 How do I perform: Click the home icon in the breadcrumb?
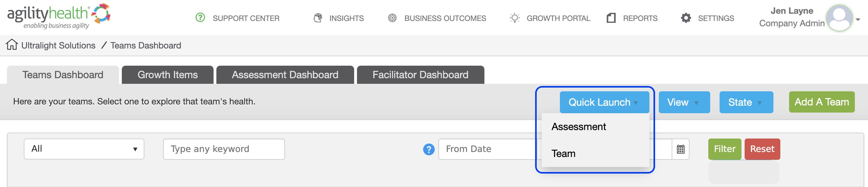(x=12, y=44)
